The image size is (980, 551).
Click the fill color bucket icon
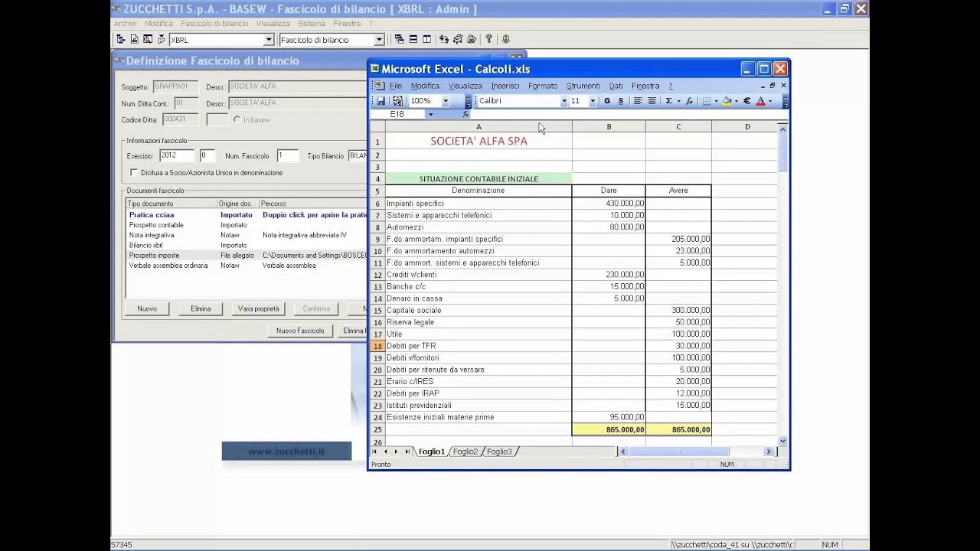(x=727, y=101)
